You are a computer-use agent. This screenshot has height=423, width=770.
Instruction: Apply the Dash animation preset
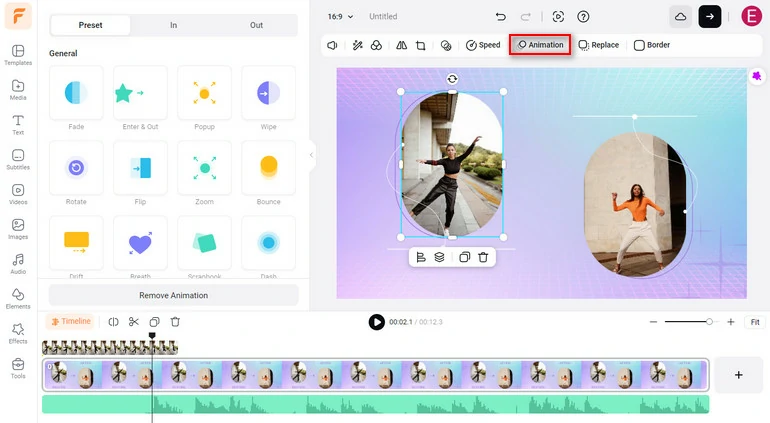click(x=269, y=243)
